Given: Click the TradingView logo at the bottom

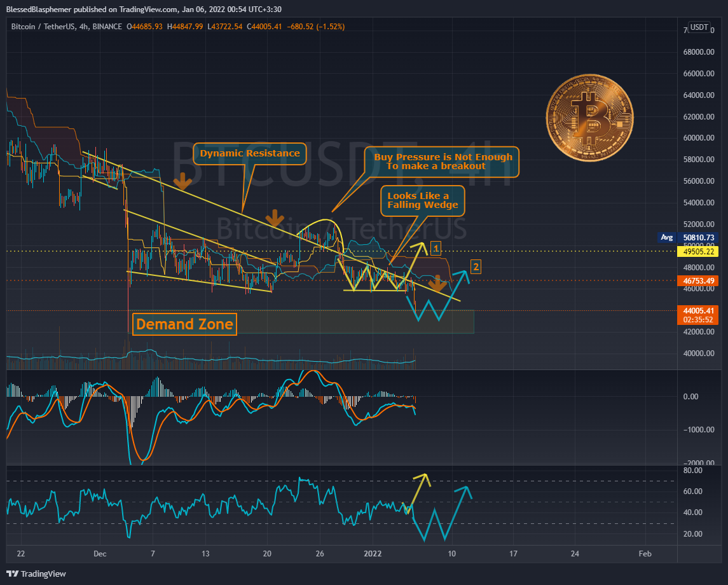Looking at the screenshot, I should 36,574.
